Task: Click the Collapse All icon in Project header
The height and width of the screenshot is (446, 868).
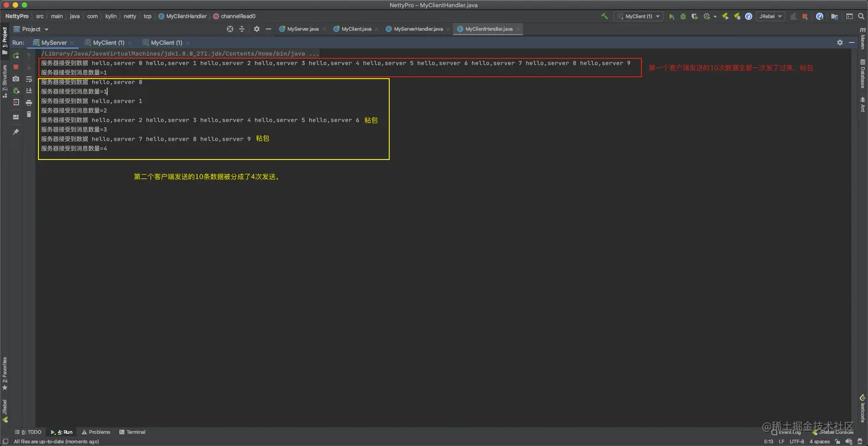Action: point(242,29)
